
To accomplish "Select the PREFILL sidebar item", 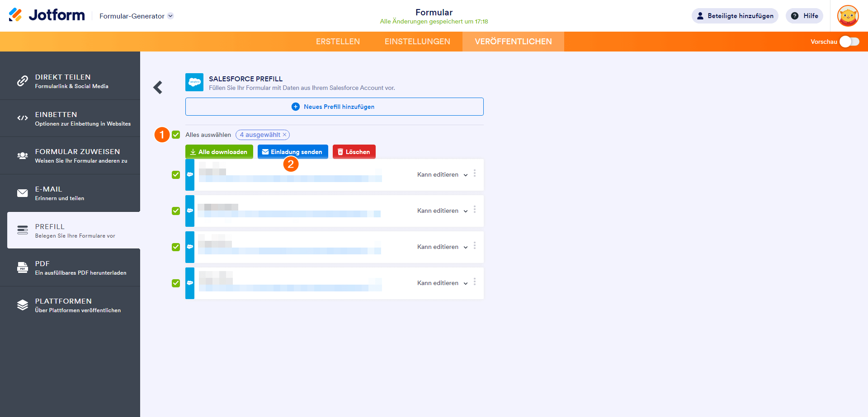I will (74, 230).
